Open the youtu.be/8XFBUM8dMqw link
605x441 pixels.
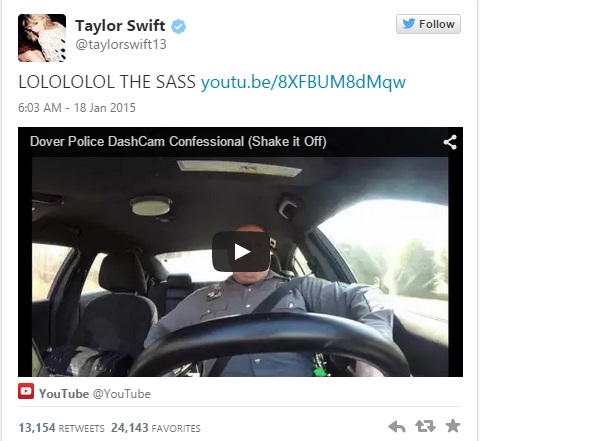click(x=303, y=82)
